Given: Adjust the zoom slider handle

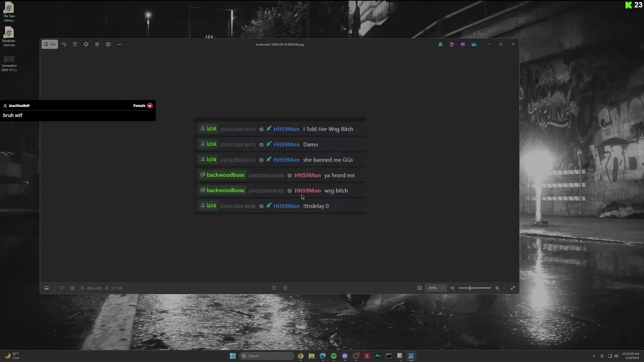Looking at the screenshot, I should point(470,288).
